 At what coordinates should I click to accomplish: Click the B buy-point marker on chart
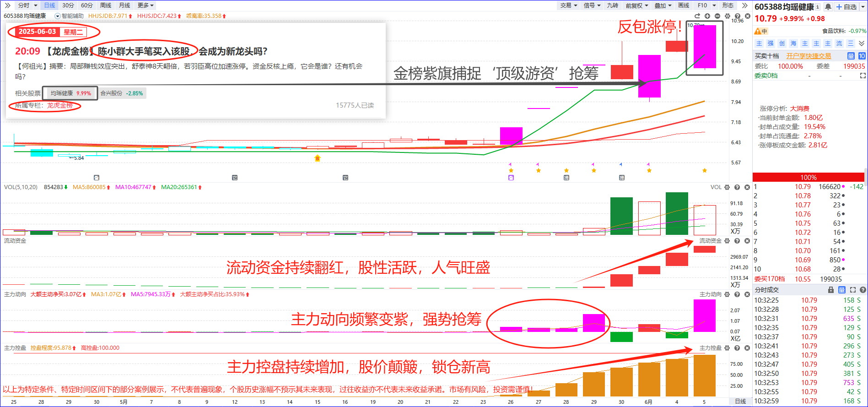click(318, 158)
